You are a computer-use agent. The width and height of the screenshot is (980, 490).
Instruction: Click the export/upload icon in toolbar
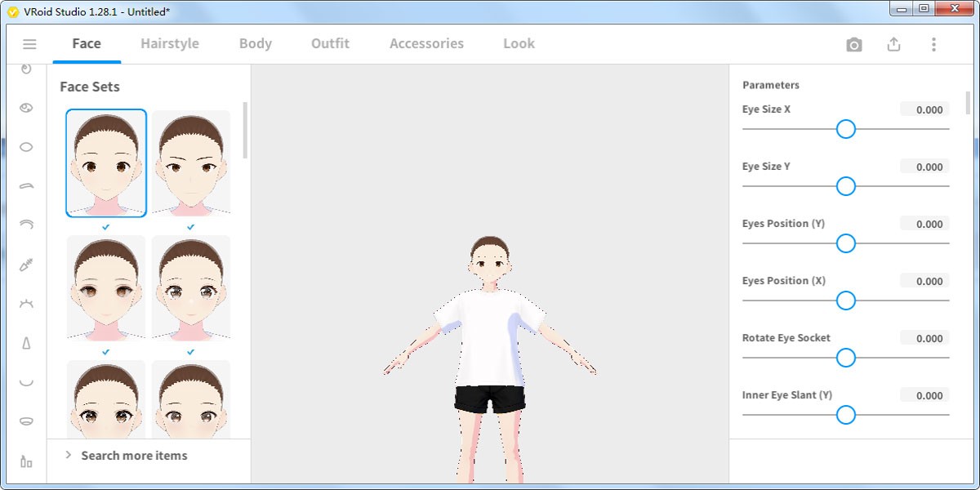click(893, 44)
